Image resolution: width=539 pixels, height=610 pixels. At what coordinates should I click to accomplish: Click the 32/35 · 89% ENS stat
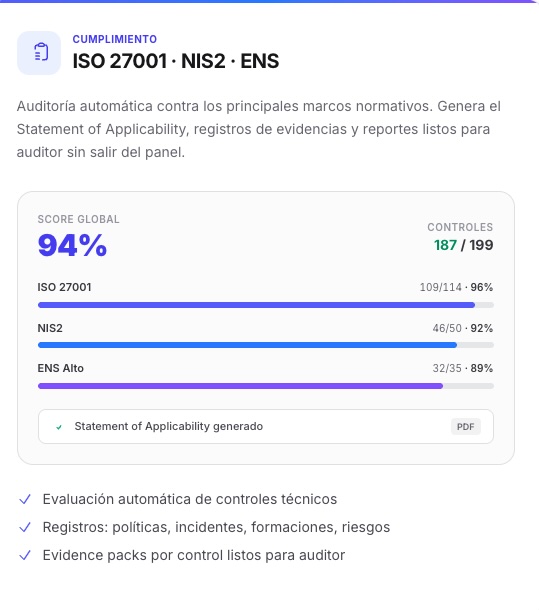463,368
